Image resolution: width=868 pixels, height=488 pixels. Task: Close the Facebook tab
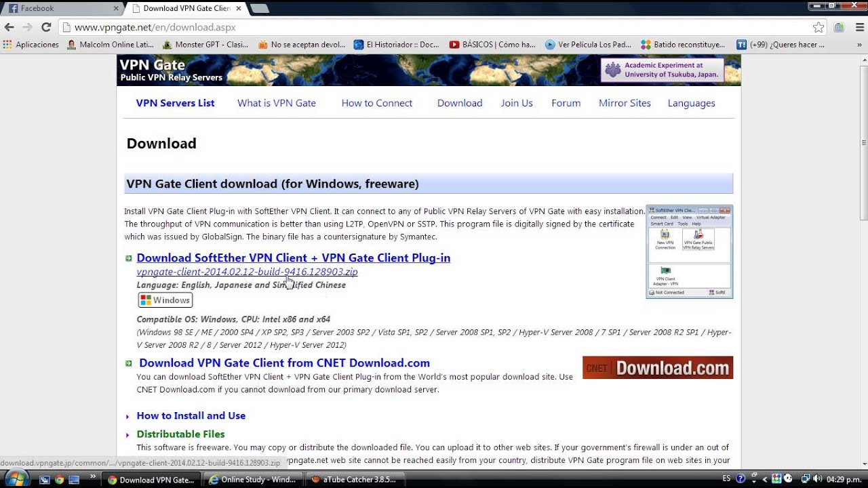(x=116, y=9)
